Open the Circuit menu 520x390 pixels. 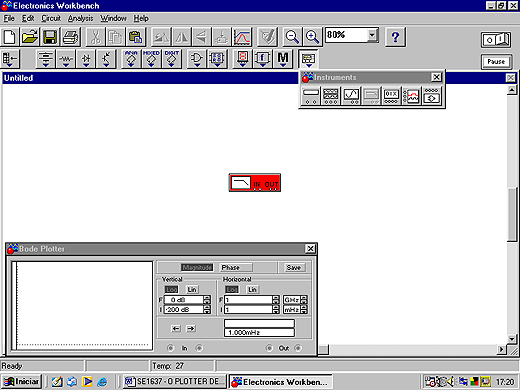51,18
